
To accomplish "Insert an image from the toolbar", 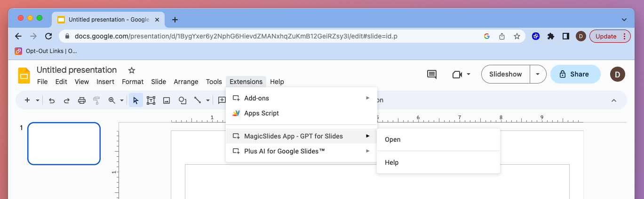I will 167,100.
